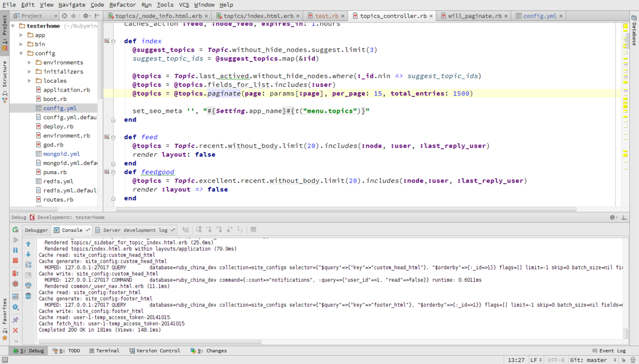Stop the debug process with the red square
The width and height of the screenshot is (639, 364).
pos(15,260)
